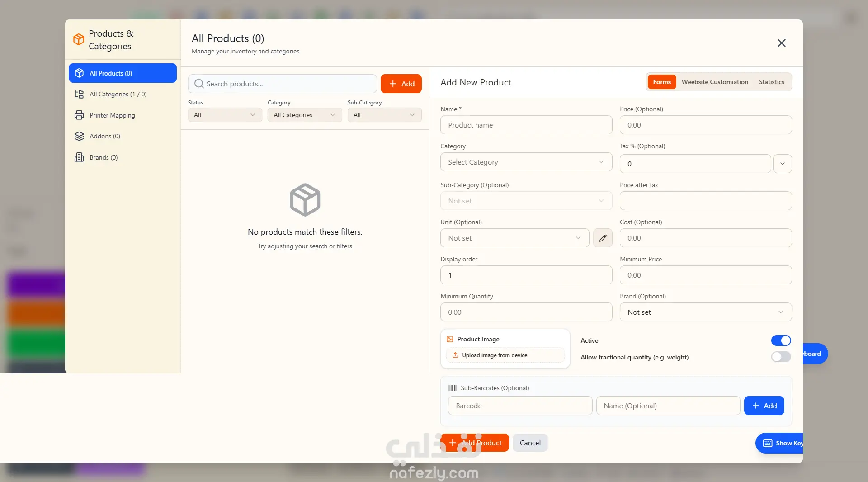Open the Tax percent chevron dropdown
Image resolution: width=868 pixels, height=482 pixels.
click(782, 164)
